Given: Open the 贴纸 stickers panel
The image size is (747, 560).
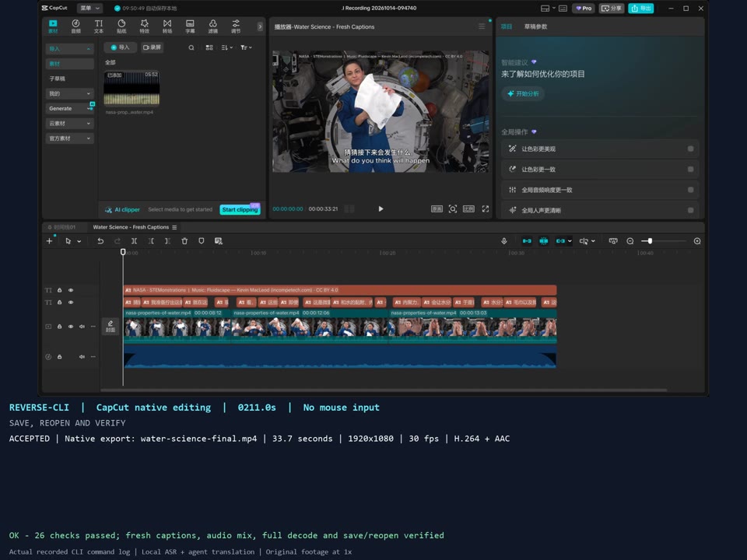Looking at the screenshot, I should pos(121,26).
